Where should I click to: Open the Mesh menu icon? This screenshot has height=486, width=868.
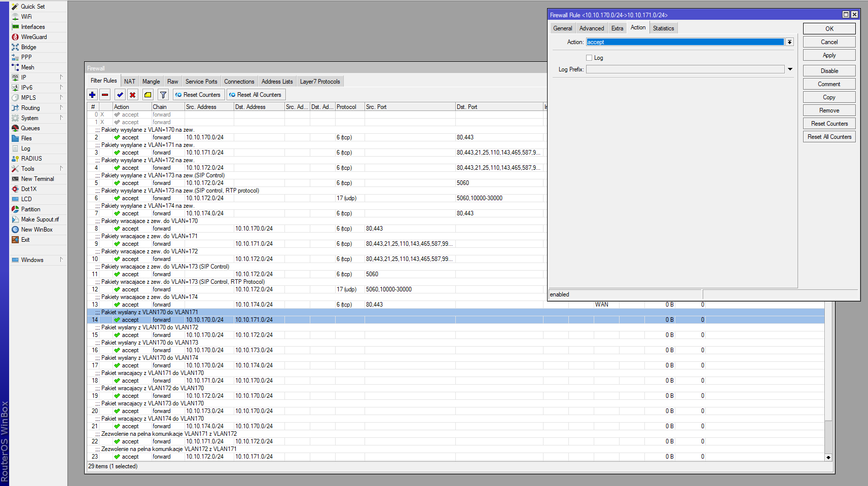tap(15, 67)
